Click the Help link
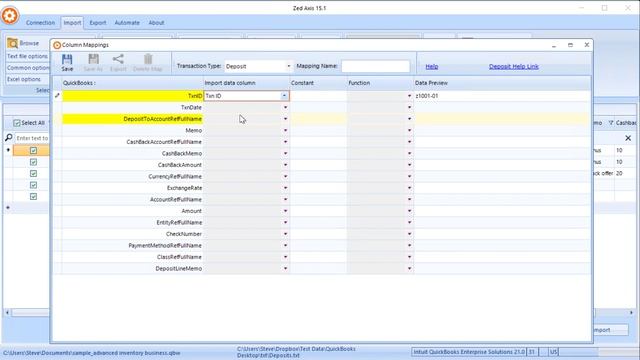Viewport: 640px width, 360px height. 432,67
